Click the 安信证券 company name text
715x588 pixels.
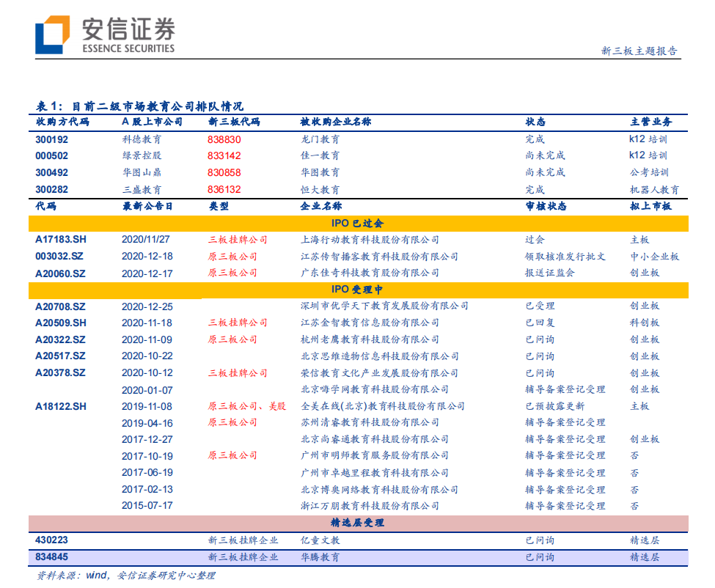pyautogui.click(x=128, y=28)
